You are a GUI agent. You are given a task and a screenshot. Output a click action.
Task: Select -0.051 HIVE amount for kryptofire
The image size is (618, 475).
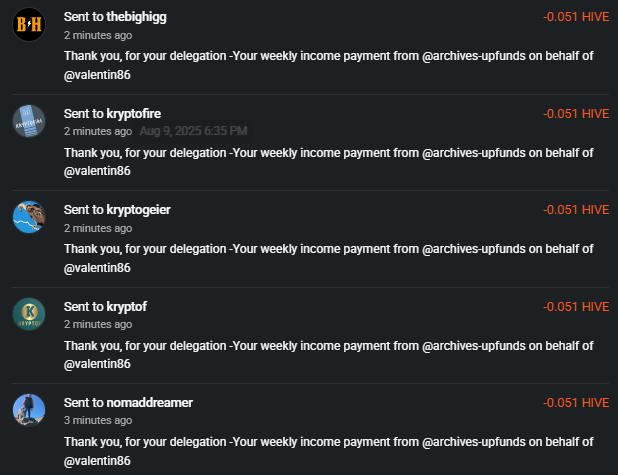576,114
